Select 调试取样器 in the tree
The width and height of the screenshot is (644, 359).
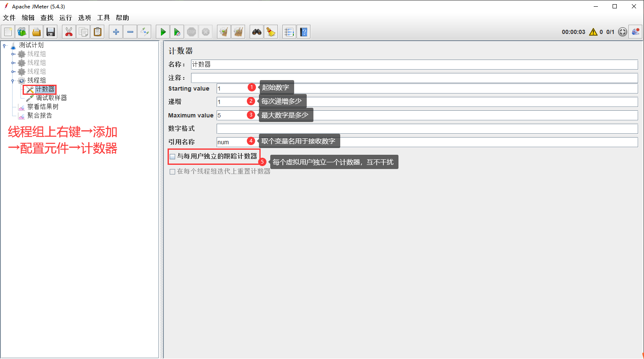click(51, 98)
